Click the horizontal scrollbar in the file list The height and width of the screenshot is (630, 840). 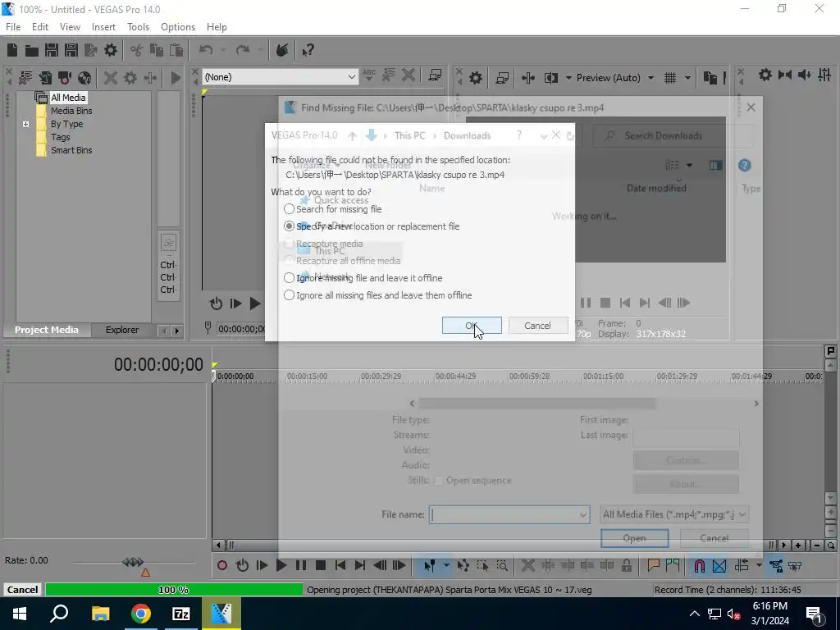click(x=536, y=403)
